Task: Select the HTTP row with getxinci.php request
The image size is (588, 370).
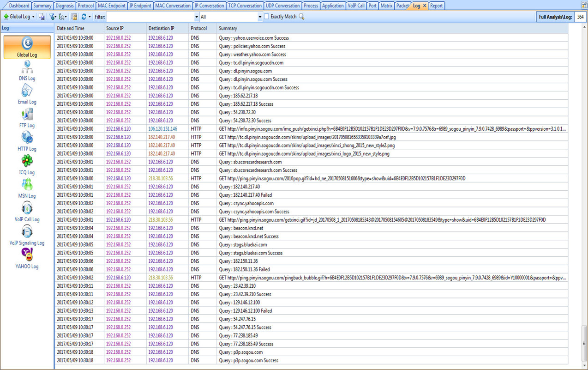Action: pyautogui.click(x=312, y=129)
